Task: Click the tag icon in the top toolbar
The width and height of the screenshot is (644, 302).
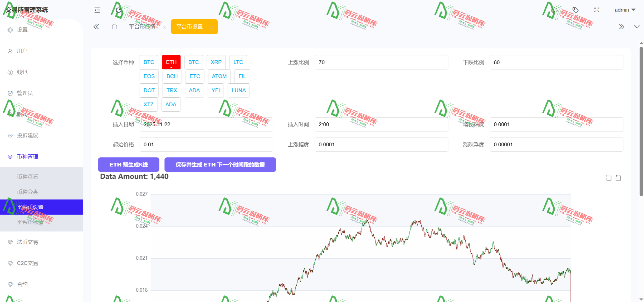Action: pos(575,10)
